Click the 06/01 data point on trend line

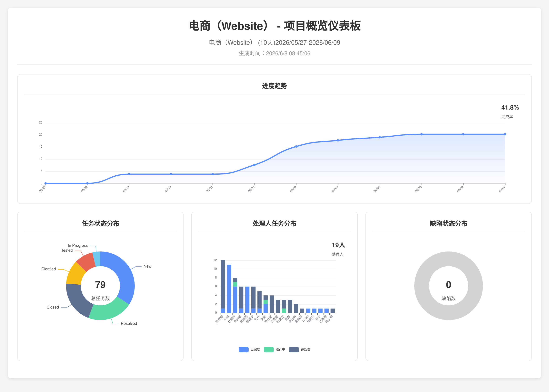tap(255, 165)
